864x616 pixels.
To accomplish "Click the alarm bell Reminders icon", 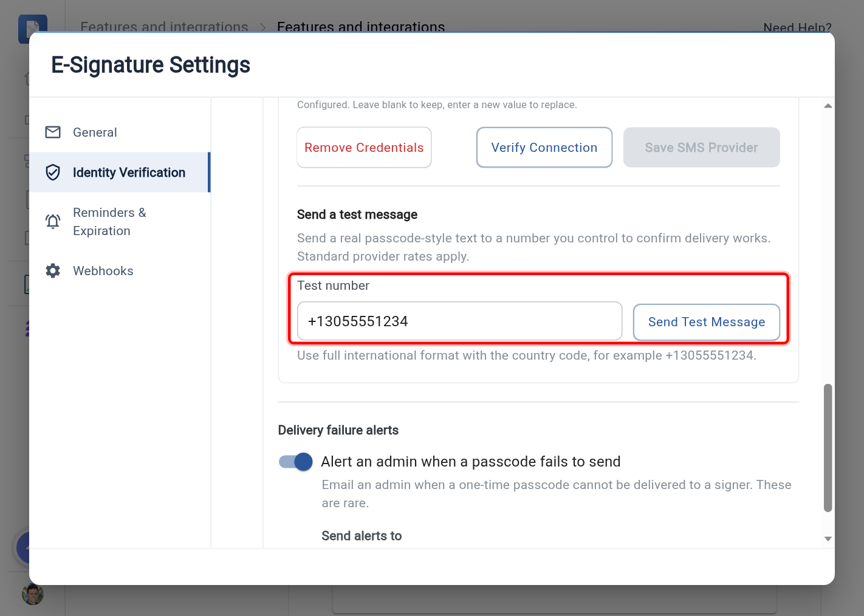I will 53,222.
